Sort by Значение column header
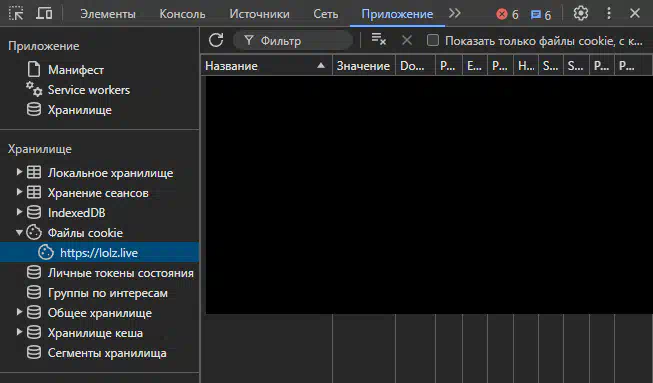 tap(364, 66)
